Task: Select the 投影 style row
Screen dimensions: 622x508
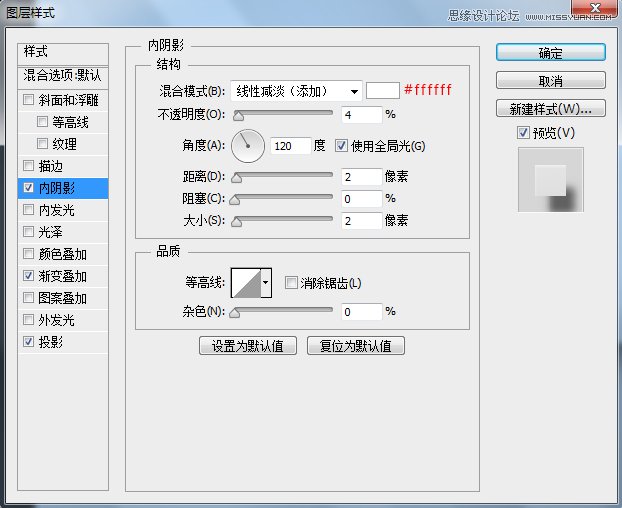Action: (x=63, y=342)
